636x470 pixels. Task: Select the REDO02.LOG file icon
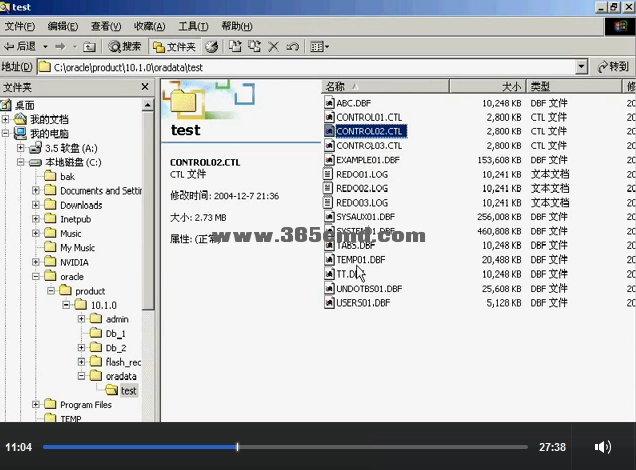pyautogui.click(x=328, y=188)
